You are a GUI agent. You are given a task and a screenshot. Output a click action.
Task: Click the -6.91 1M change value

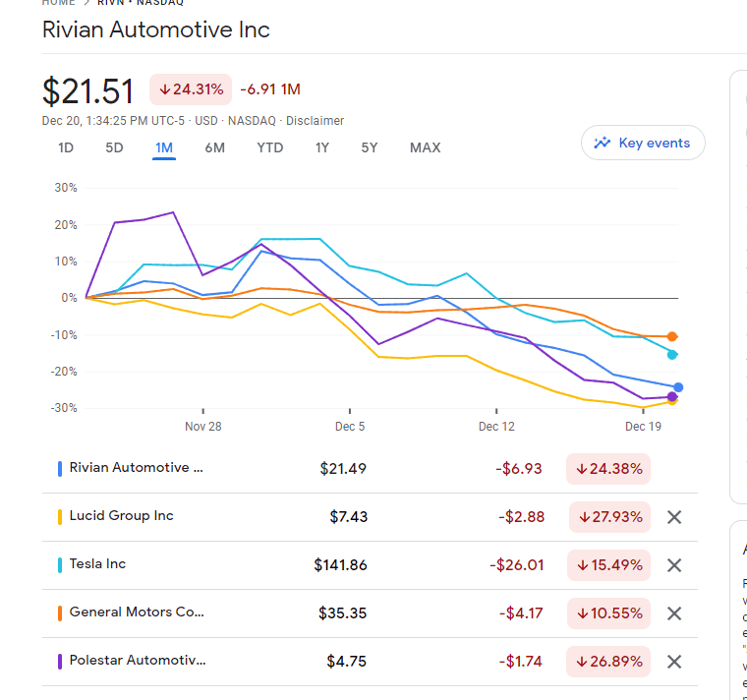(270, 89)
